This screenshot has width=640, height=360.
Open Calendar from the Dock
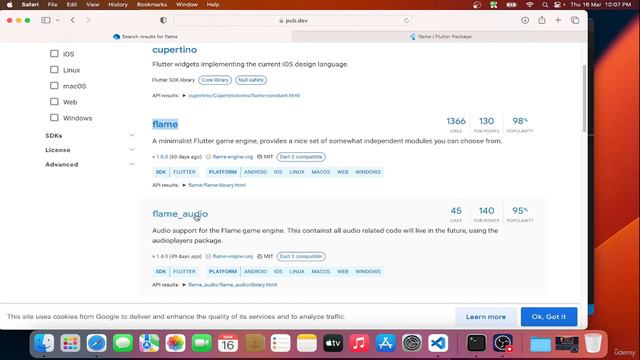pyautogui.click(x=228, y=343)
